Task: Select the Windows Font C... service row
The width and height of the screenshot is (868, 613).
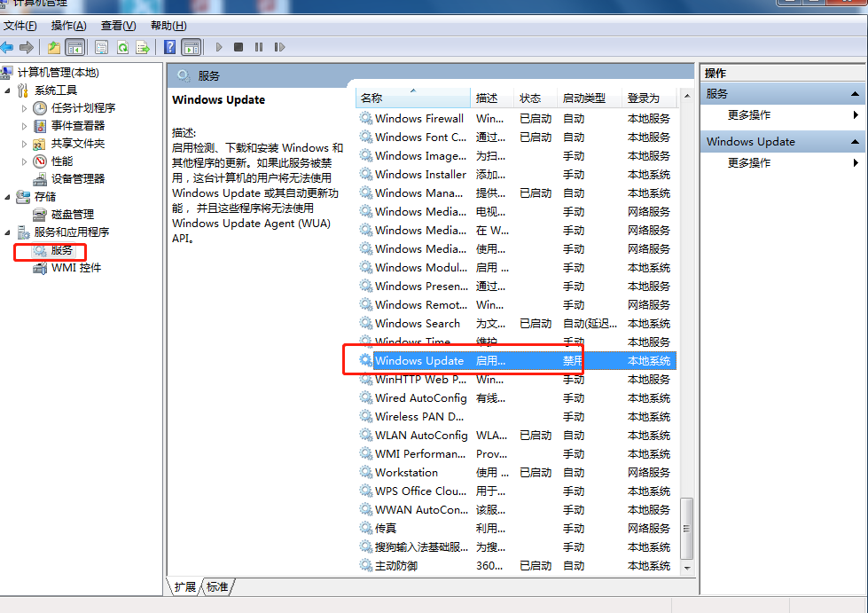Action: point(517,138)
